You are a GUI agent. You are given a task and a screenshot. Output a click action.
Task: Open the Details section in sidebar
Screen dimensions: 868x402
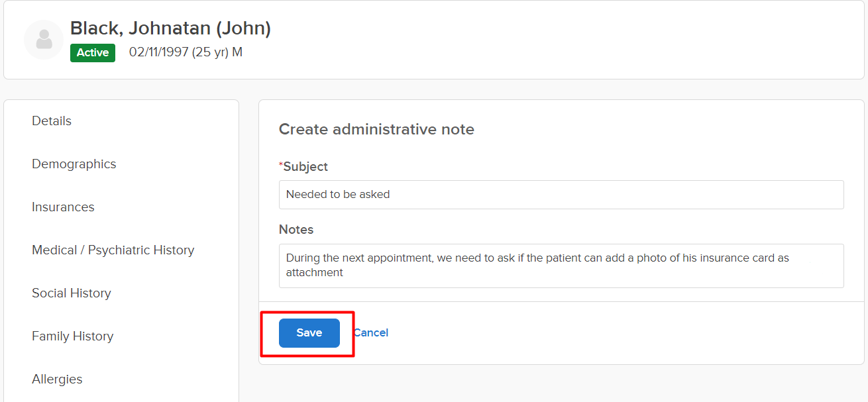click(52, 121)
